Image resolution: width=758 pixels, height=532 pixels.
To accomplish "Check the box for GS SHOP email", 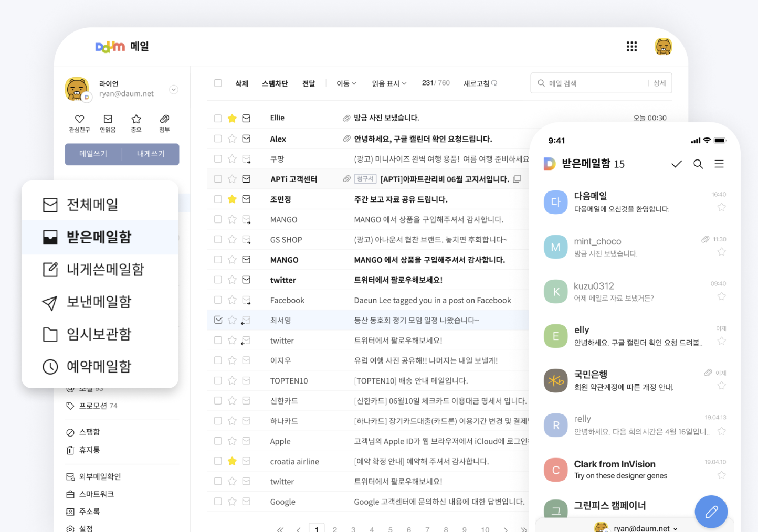I will tap(218, 239).
